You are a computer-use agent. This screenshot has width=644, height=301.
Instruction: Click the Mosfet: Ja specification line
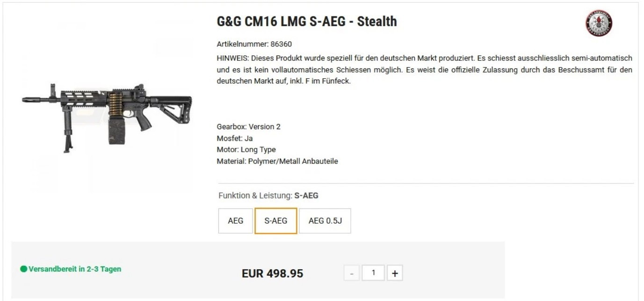point(235,138)
